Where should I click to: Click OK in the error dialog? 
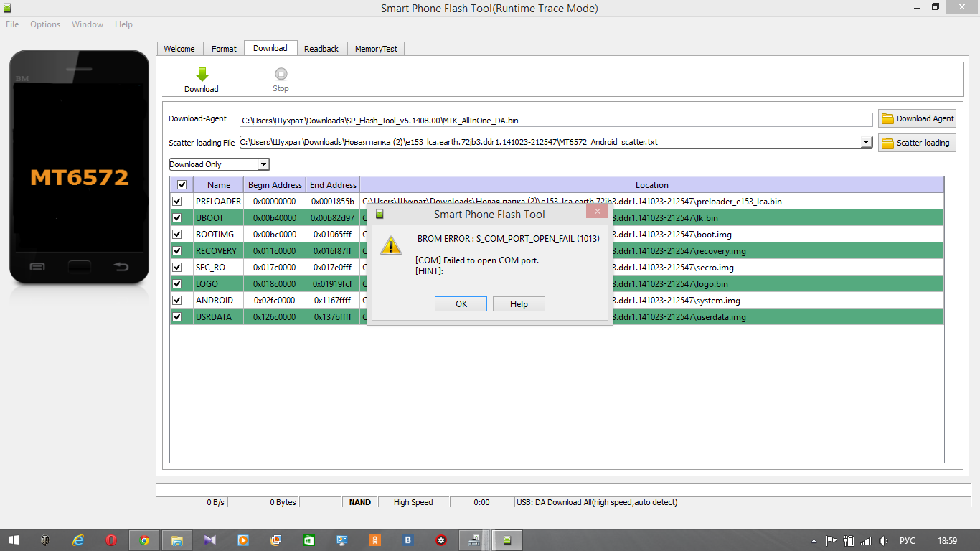point(461,304)
